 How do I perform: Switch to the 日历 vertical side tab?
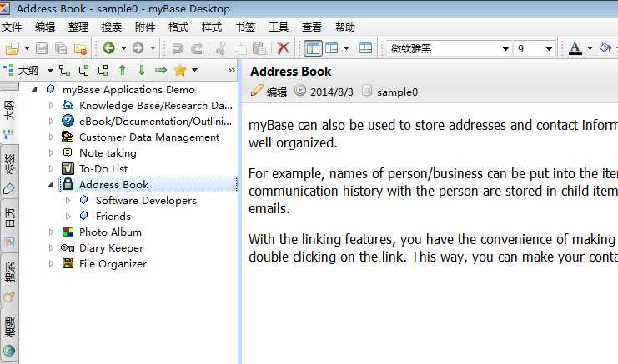pos(9,226)
